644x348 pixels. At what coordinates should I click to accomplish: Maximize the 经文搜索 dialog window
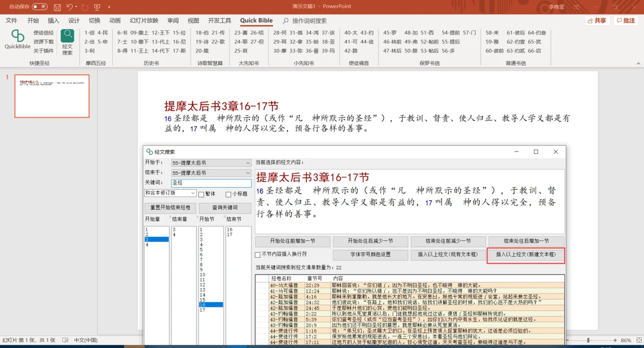[536, 152]
